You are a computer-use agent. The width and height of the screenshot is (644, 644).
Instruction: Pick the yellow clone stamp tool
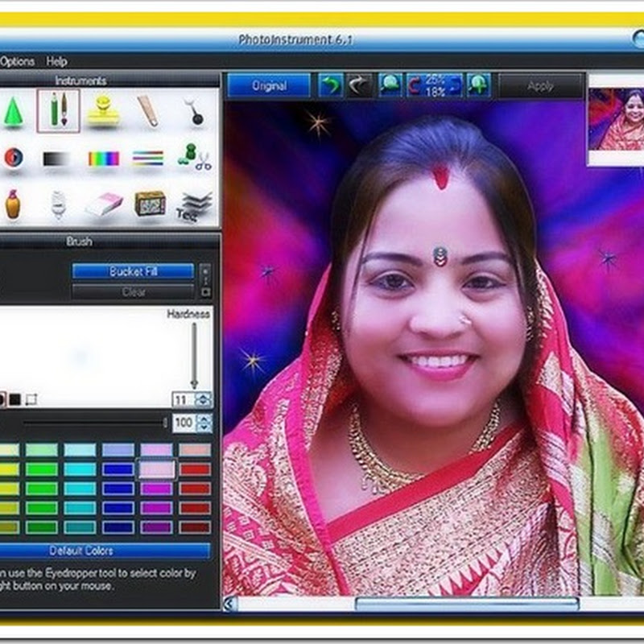pos(103,110)
